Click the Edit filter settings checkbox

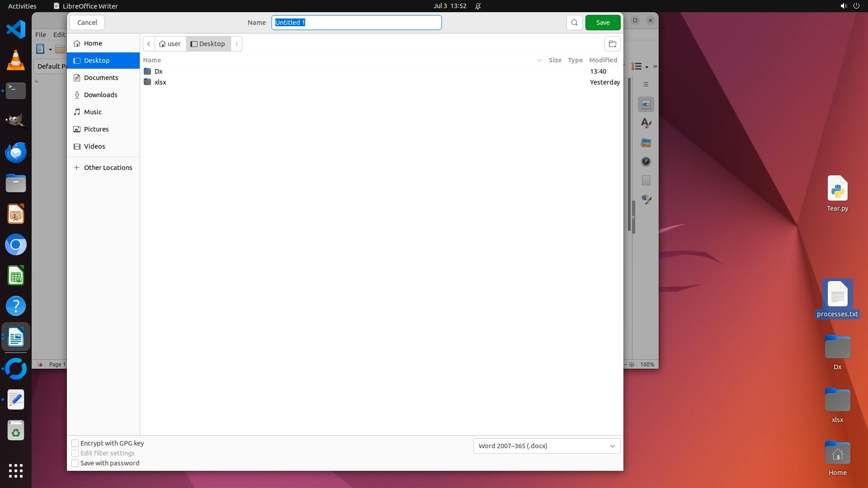75,453
